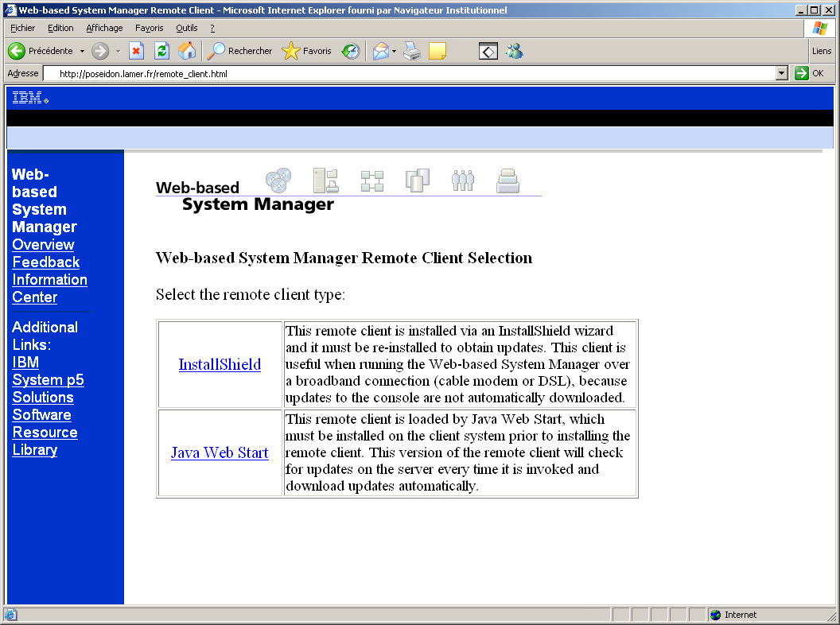The height and width of the screenshot is (625, 840).
Task: Open the Précédente history dropdown arrow
Action: pos(82,52)
